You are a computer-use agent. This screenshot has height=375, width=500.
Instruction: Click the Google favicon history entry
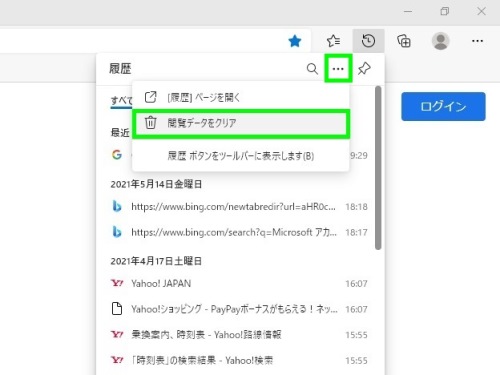(117, 155)
